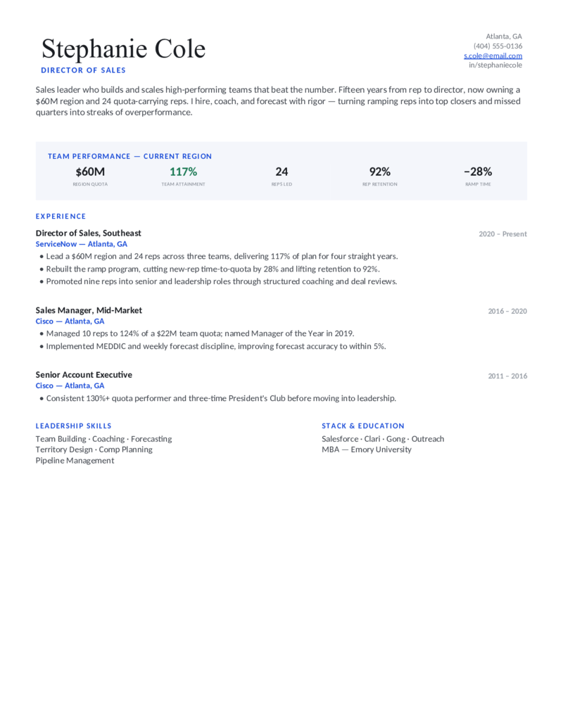Click the Stack & Education section heading
Image resolution: width=563 pixels, height=728 pixels.
point(363,426)
